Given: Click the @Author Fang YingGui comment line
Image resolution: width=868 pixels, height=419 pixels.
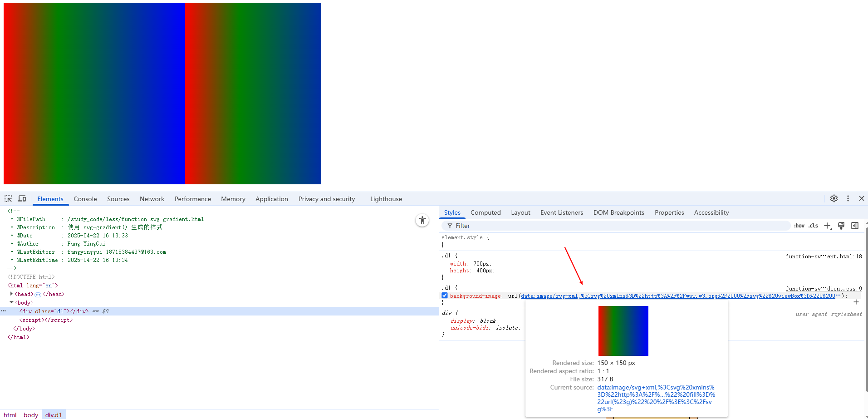Looking at the screenshot, I should click(x=58, y=244).
